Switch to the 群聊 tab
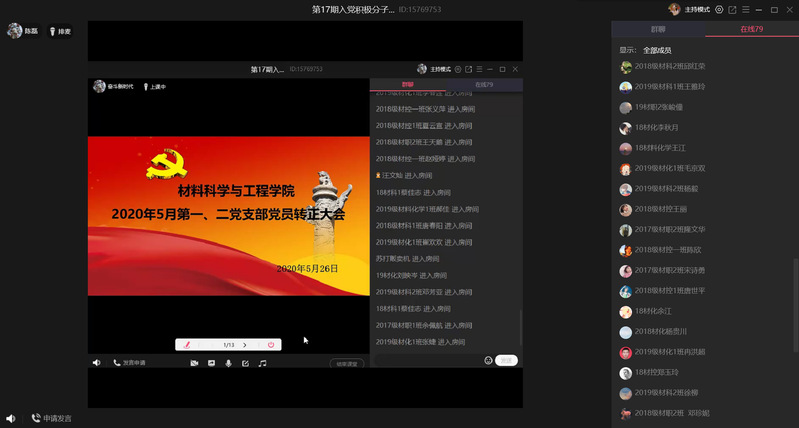799x428 pixels. 658,30
